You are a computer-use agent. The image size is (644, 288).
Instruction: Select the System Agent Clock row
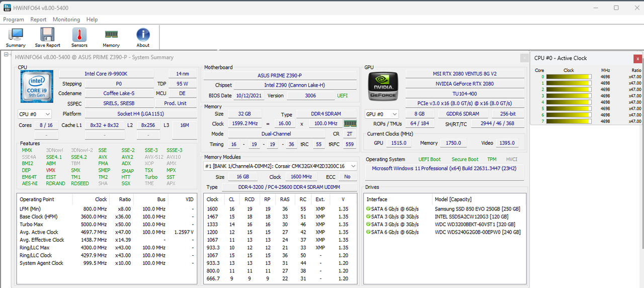coord(107,263)
